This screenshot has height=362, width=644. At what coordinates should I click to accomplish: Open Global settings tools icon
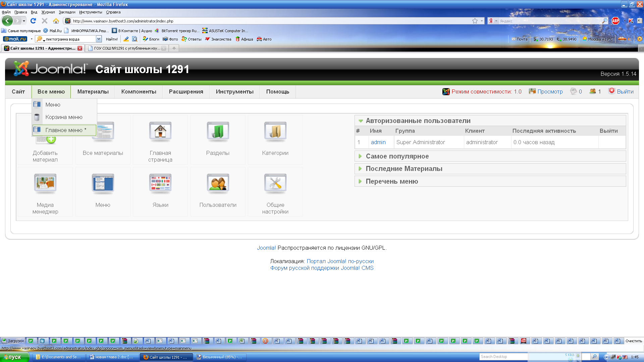click(x=275, y=184)
